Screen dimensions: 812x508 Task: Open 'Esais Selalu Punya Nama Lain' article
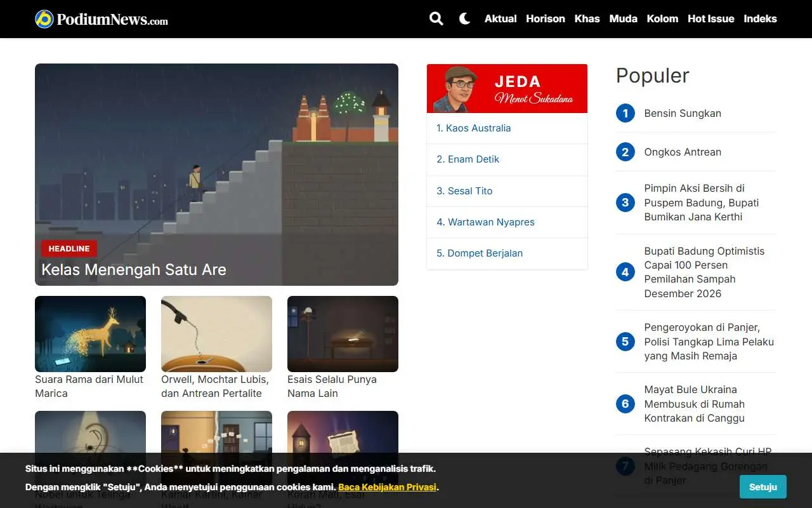[x=332, y=386]
